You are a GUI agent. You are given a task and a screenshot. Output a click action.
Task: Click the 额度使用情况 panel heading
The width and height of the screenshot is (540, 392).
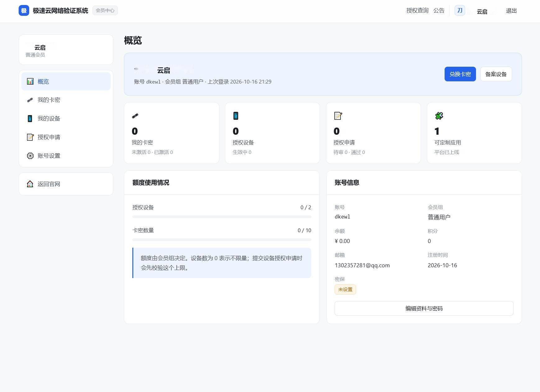pyautogui.click(x=151, y=182)
